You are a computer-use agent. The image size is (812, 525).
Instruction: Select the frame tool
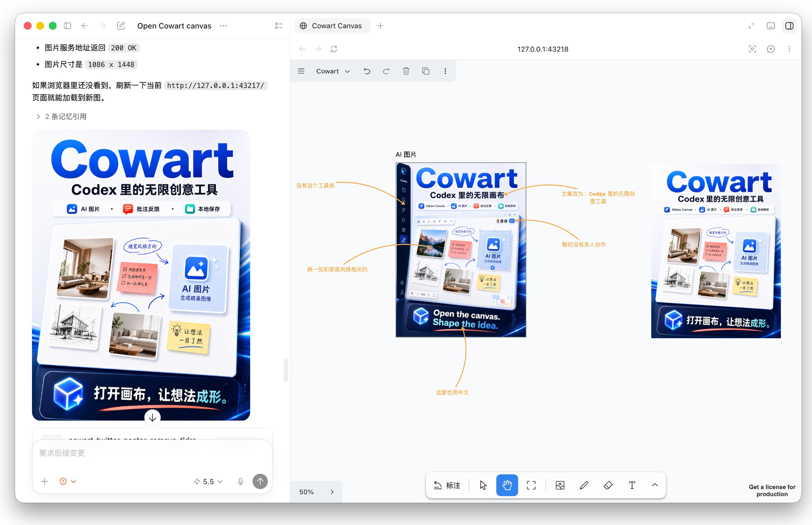[531, 485]
